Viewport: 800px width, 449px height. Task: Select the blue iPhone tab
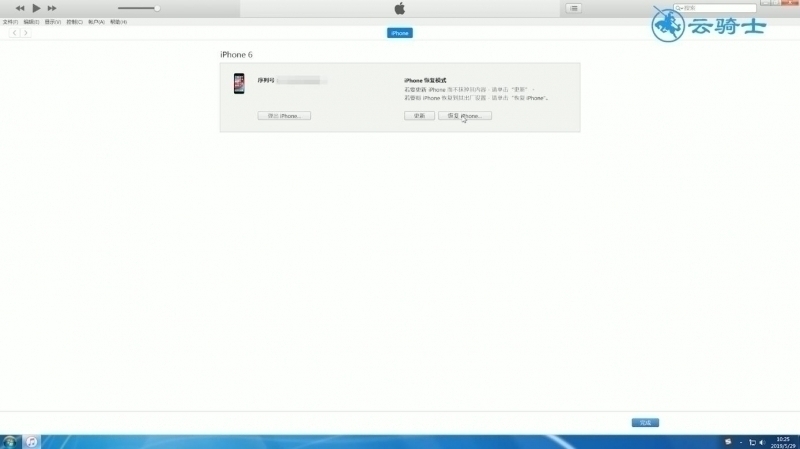[x=399, y=33]
